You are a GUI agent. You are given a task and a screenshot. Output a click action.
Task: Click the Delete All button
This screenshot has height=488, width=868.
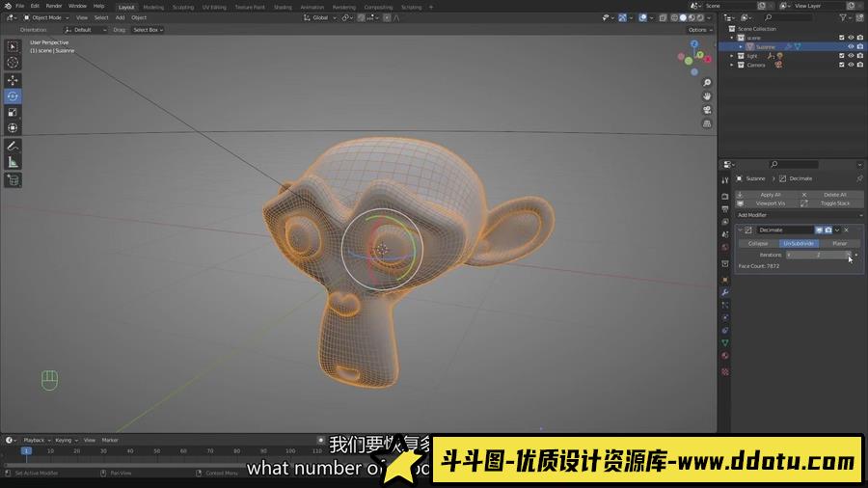(x=831, y=195)
